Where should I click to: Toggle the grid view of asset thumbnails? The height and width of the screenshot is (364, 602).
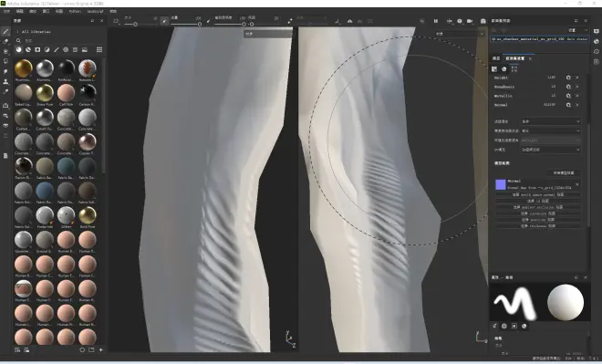pos(99,49)
